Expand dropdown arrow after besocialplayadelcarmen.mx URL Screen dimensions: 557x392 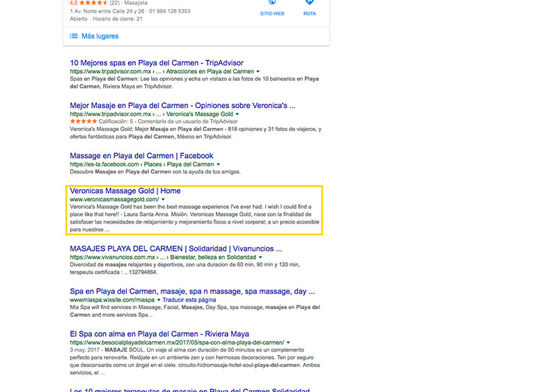288,343
